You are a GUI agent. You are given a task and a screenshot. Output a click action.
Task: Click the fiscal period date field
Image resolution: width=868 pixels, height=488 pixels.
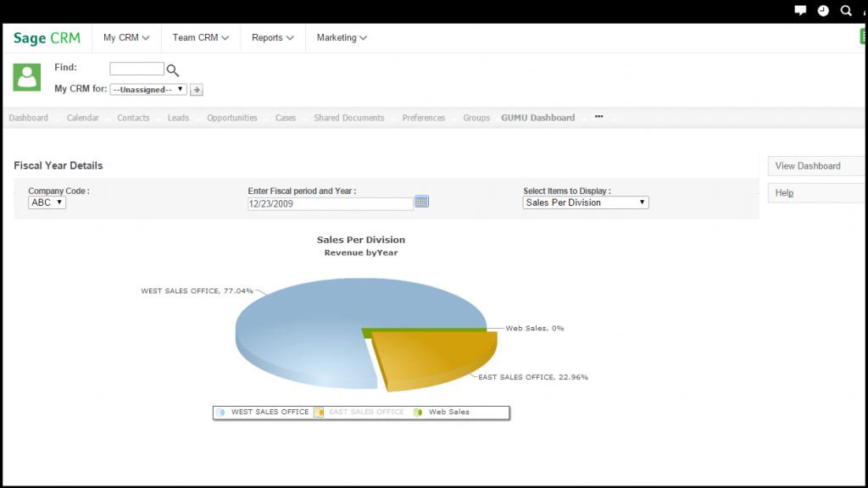pos(331,203)
